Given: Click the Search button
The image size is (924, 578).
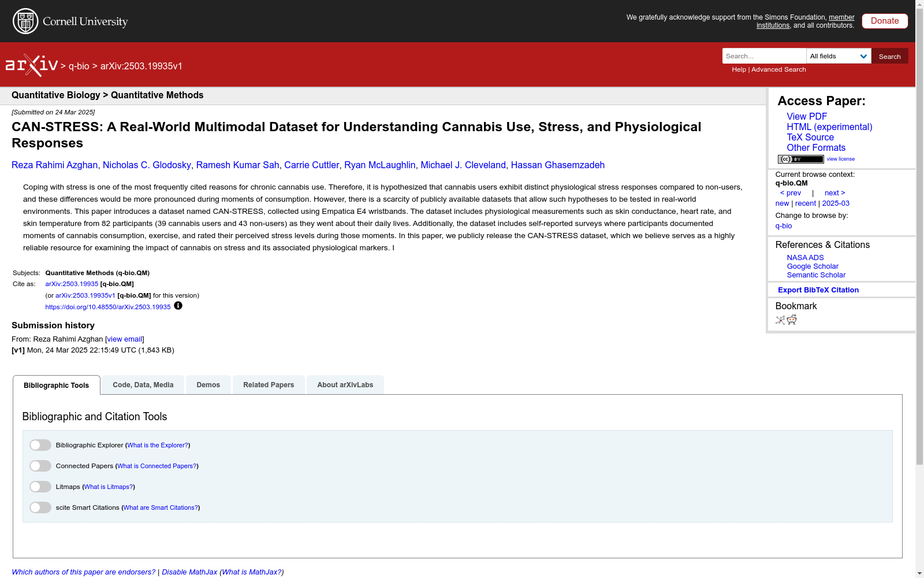Looking at the screenshot, I should pyautogui.click(x=890, y=56).
